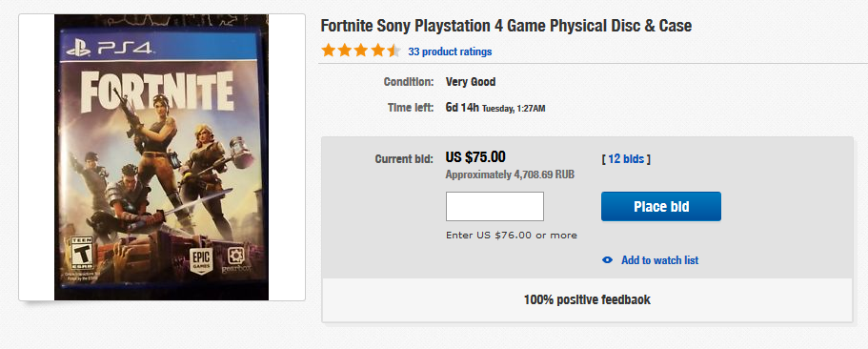
Task: Click the Gearbox logo on cover
Action: [238, 259]
